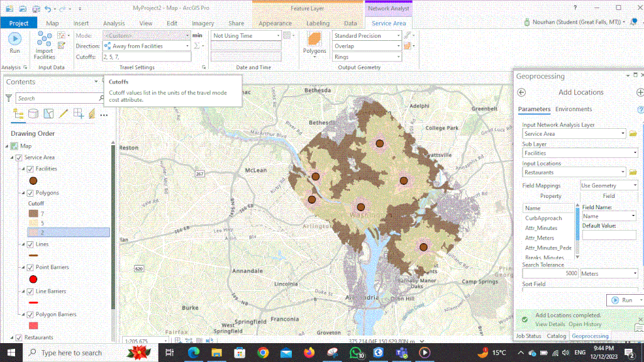Click the undo arrow in quick access

48,9
